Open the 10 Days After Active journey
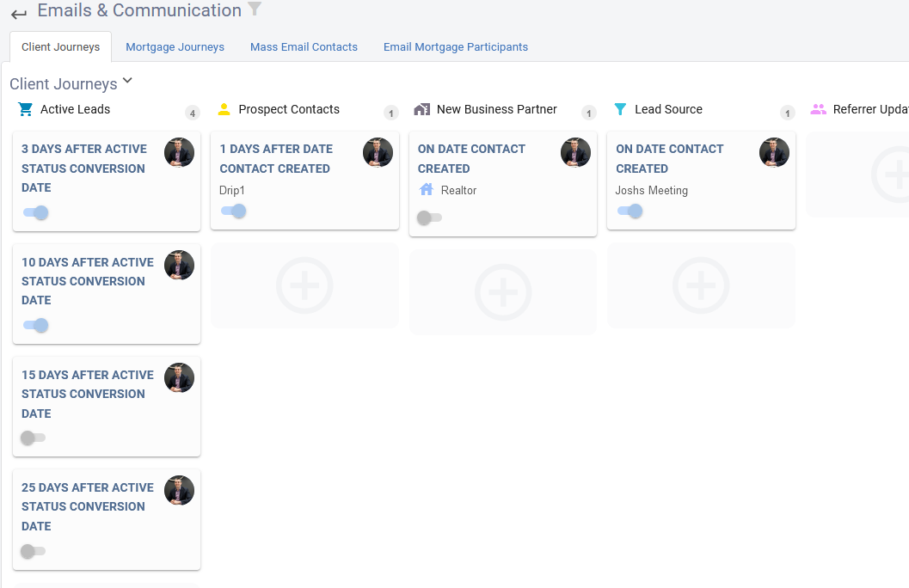This screenshot has height=588, width=909. [x=88, y=281]
